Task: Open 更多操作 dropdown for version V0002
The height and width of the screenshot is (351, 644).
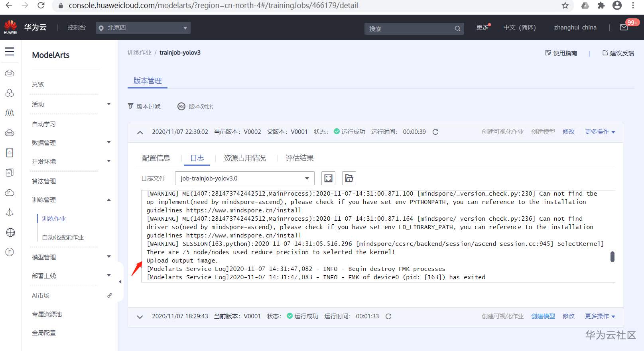Action: point(600,132)
